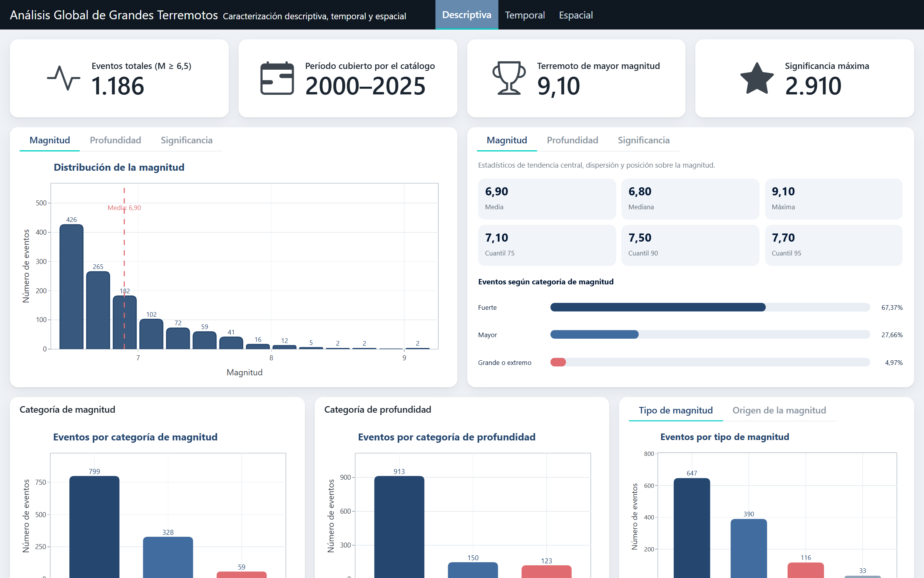Select Significancia tab in the statistics panel
Viewport: 924px width, 578px height.
tap(644, 140)
